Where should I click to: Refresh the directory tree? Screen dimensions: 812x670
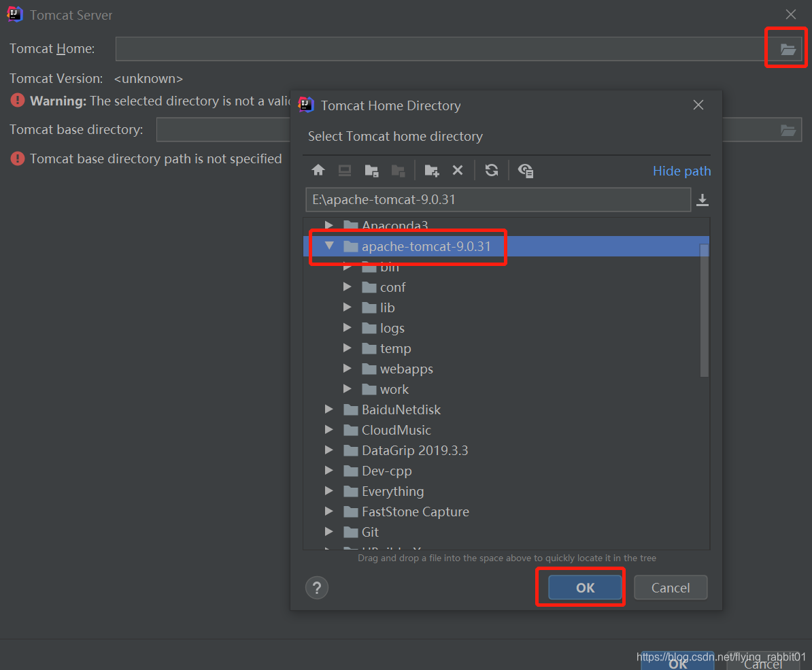492,170
